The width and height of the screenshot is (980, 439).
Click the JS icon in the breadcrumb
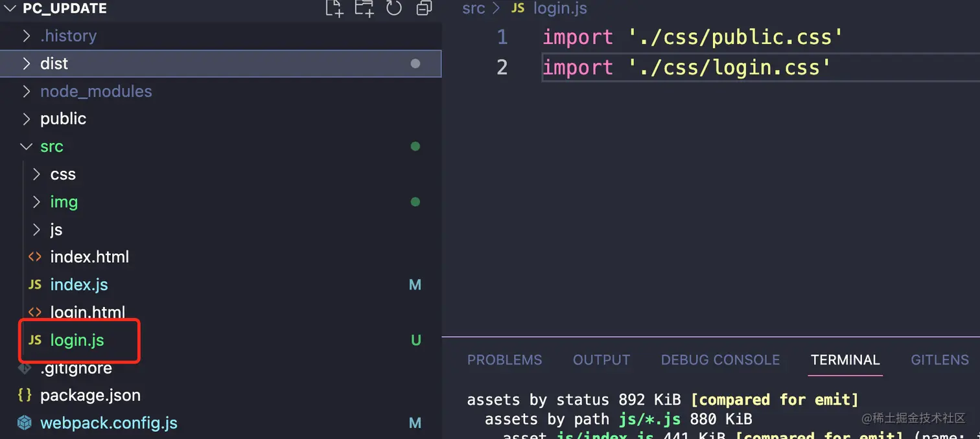[518, 8]
